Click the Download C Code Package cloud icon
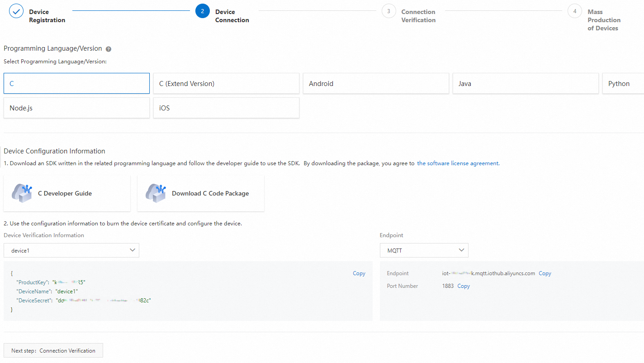Screen dimensions: 644x363 156,193
